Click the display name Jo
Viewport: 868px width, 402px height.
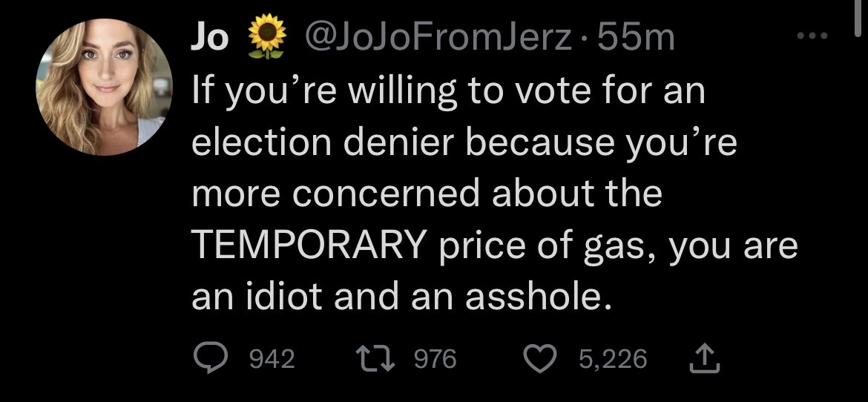tap(209, 38)
